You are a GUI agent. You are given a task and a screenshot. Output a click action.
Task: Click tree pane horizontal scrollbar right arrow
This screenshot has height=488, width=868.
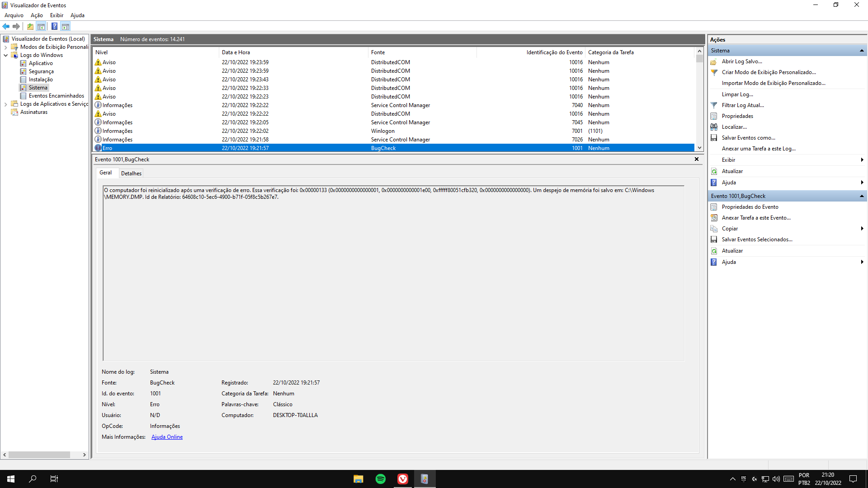pyautogui.click(x=85, y=455)
